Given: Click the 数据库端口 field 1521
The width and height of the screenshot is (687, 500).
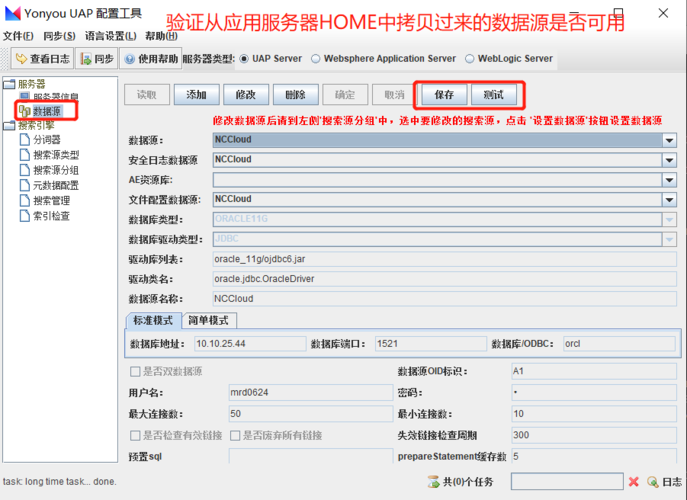Looking at the screenshot, I should (431, 344).
